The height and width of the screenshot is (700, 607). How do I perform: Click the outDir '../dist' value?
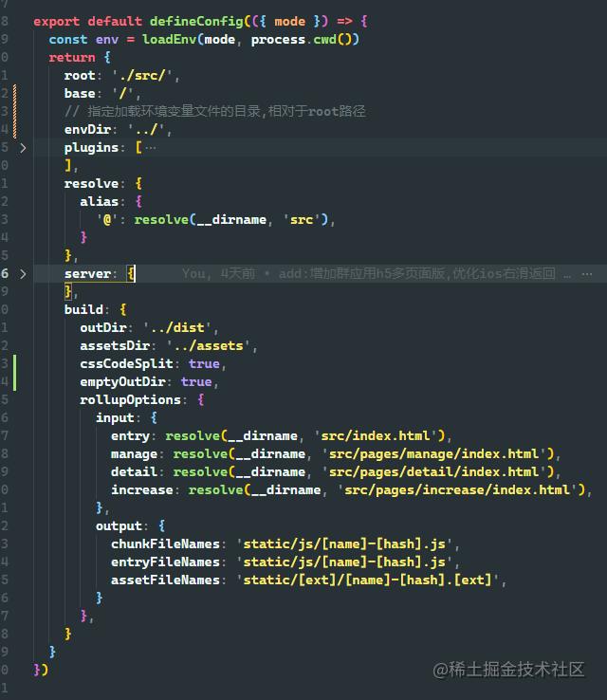click(x=177, y=327)
